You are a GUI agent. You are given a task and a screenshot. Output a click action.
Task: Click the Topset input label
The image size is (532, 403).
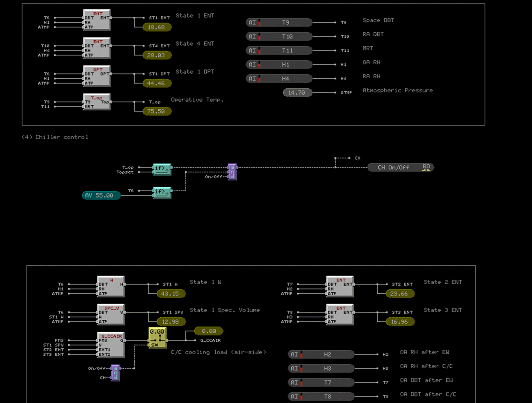pos(125,172)
